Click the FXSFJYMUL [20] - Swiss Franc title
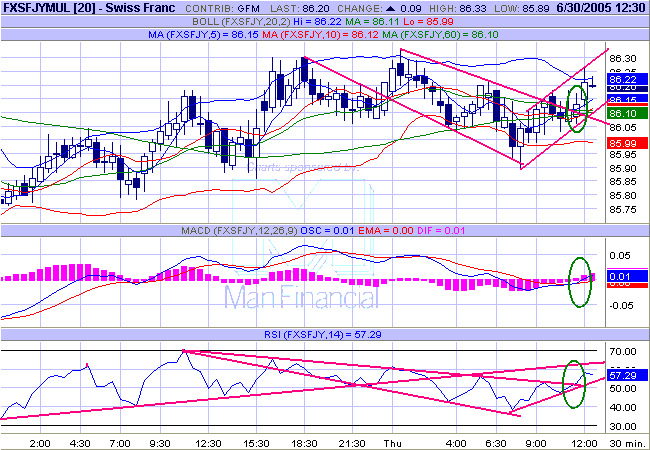The height and width of the screenshot is (450, 650). (x=89, y=7)
